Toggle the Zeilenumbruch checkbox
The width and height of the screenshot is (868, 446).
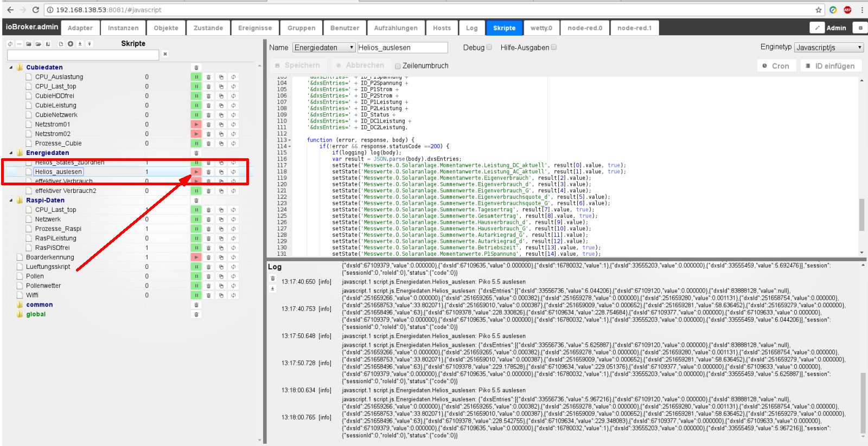click(398, 66)
